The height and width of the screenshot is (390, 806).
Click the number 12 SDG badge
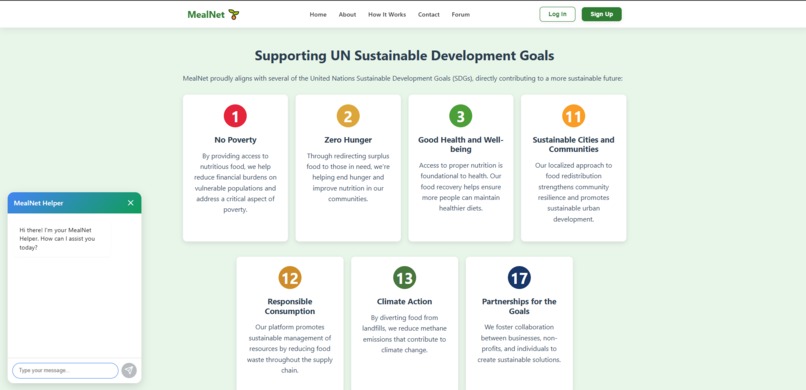(290, 278)
